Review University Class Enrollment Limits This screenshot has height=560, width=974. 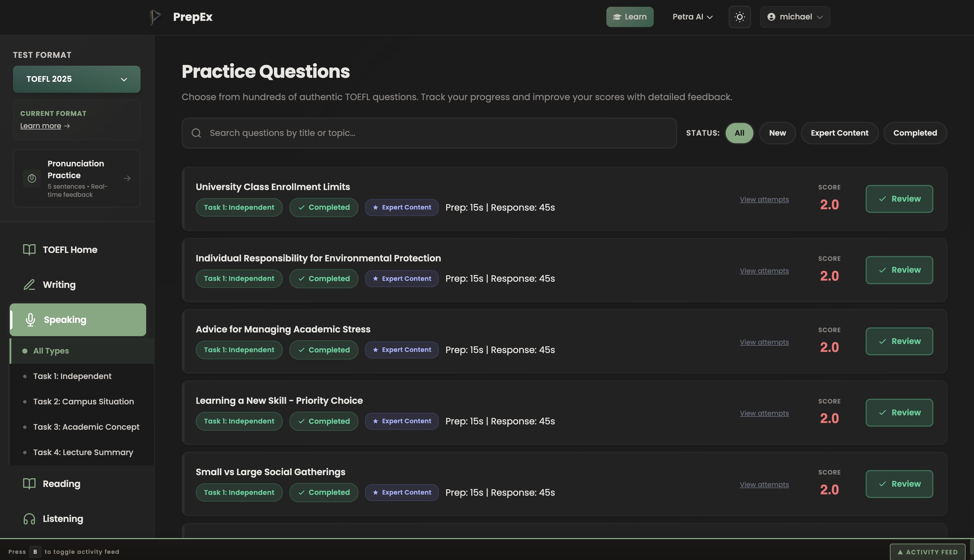(x=899, y=199)
